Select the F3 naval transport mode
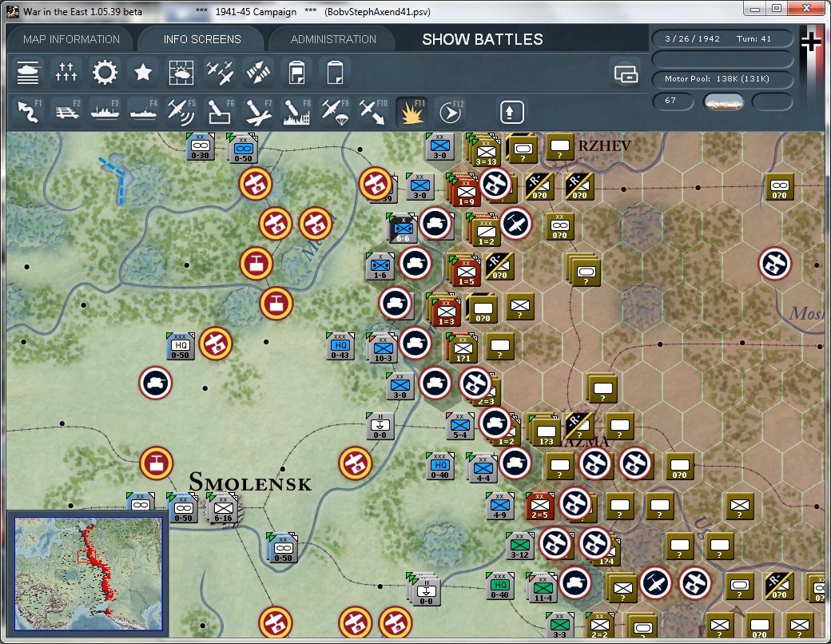 [105, 112]
